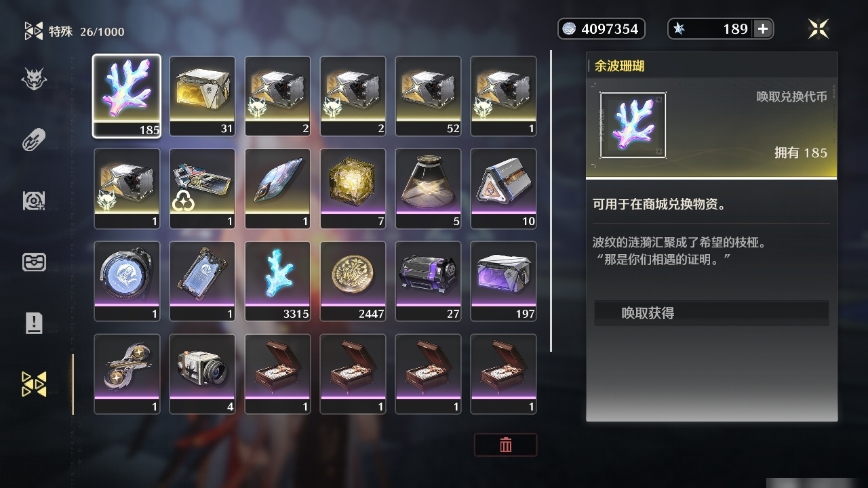Open the round echo-gear category tab
Viewport: 868px width, 488px height.
click(x=34, y=201)
